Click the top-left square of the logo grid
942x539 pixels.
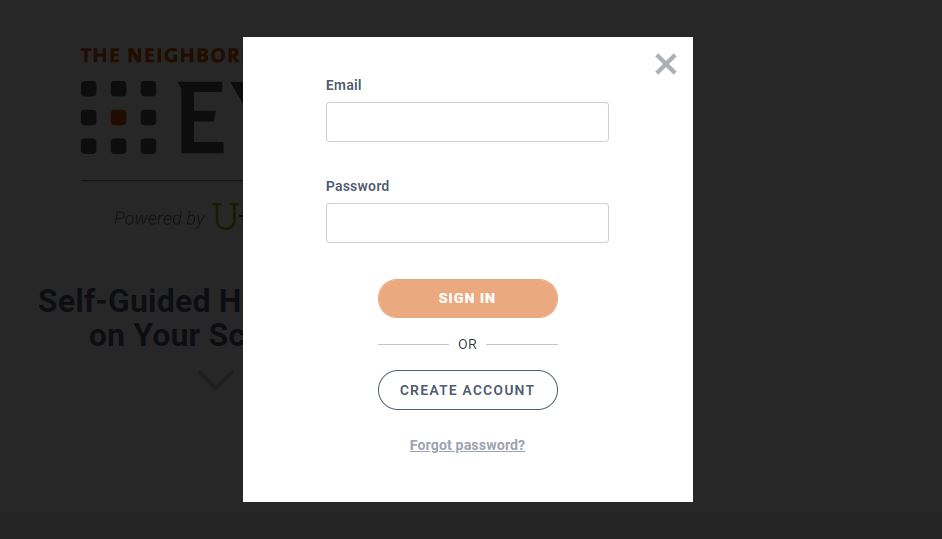click(89, 89)
